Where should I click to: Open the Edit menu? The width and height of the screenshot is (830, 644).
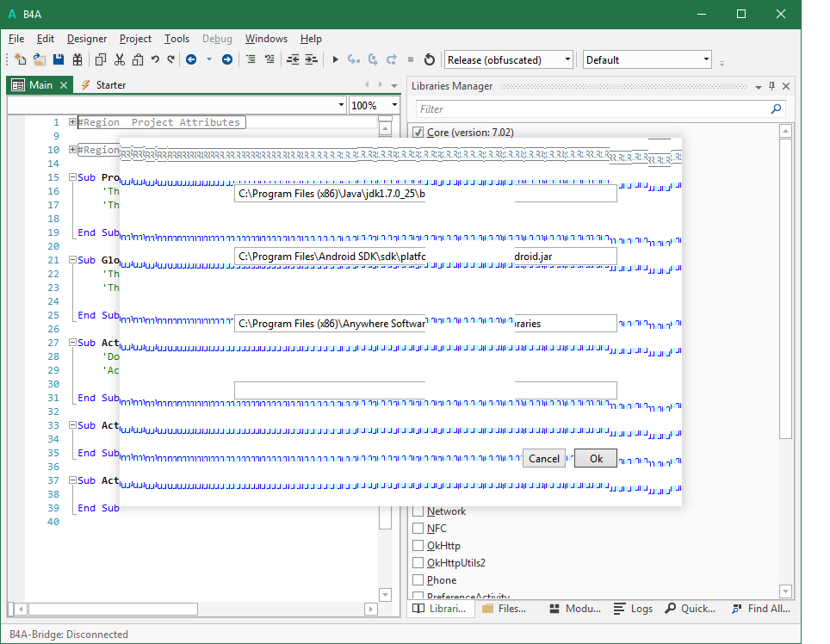[x=46, y=39]
